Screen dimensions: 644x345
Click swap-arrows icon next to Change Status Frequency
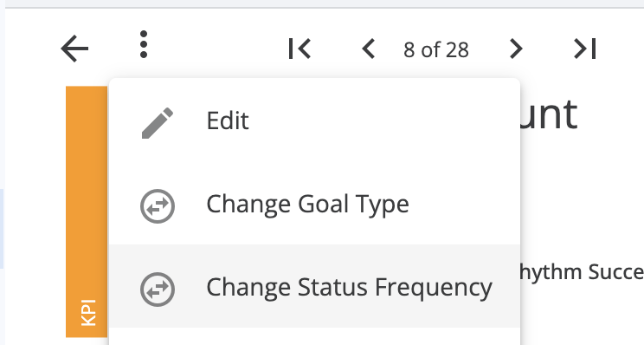158,289
